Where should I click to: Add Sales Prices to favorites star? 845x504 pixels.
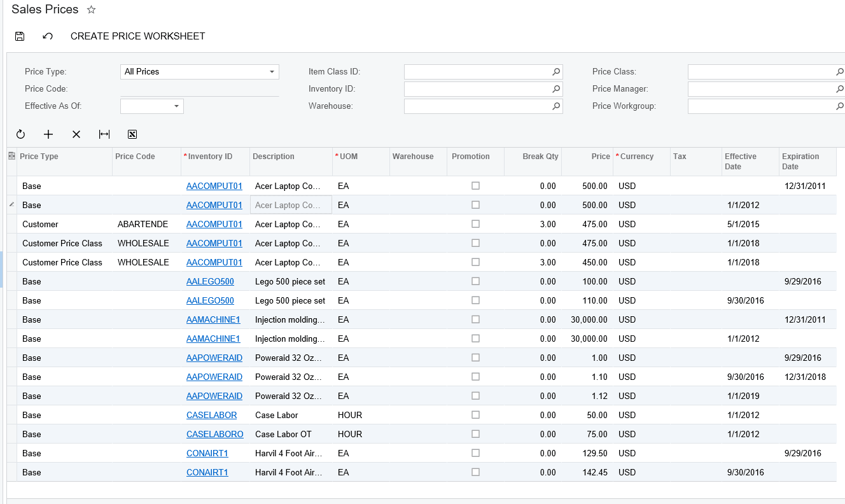pos(91,10)
